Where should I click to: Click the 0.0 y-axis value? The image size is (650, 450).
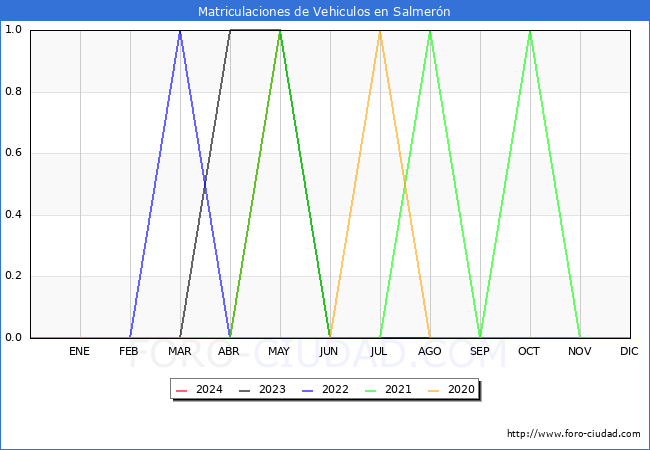[13, 338]
